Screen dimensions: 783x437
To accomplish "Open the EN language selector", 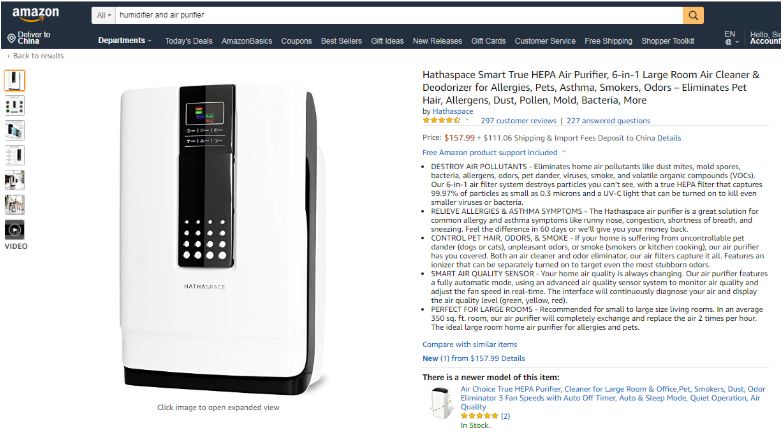I will [730, 38].
